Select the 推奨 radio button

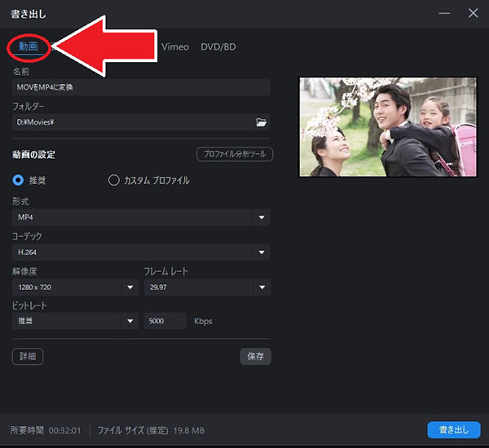click(x=18, y=180)
